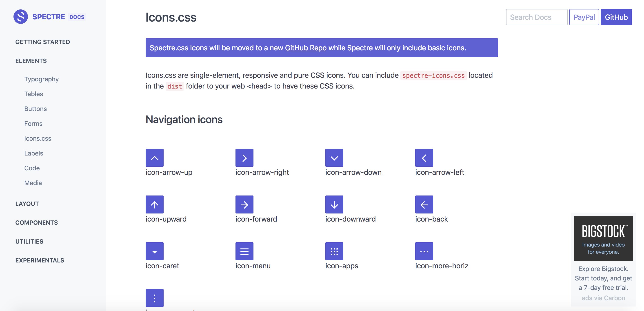
Task: Click the icon-arrow-right chevron icon
Action: [244, 158]
